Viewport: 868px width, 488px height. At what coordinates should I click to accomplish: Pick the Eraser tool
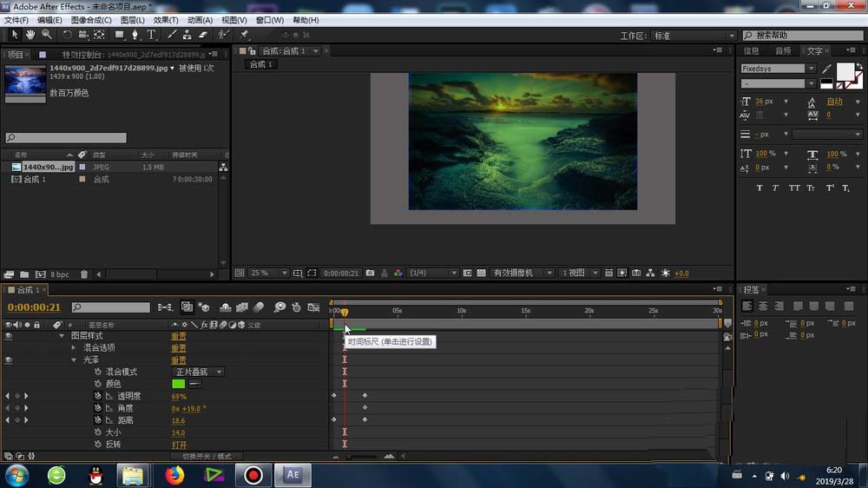click(202, 35)
